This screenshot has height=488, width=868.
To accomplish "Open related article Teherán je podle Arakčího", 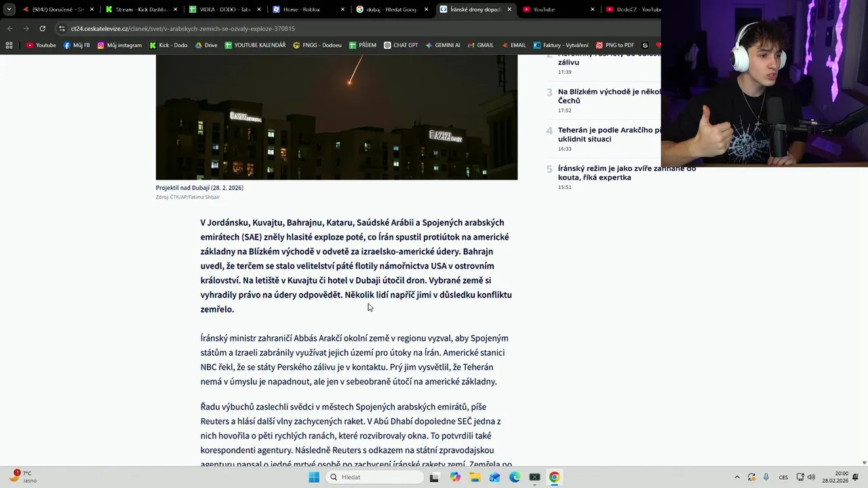I will click(609, 134).
